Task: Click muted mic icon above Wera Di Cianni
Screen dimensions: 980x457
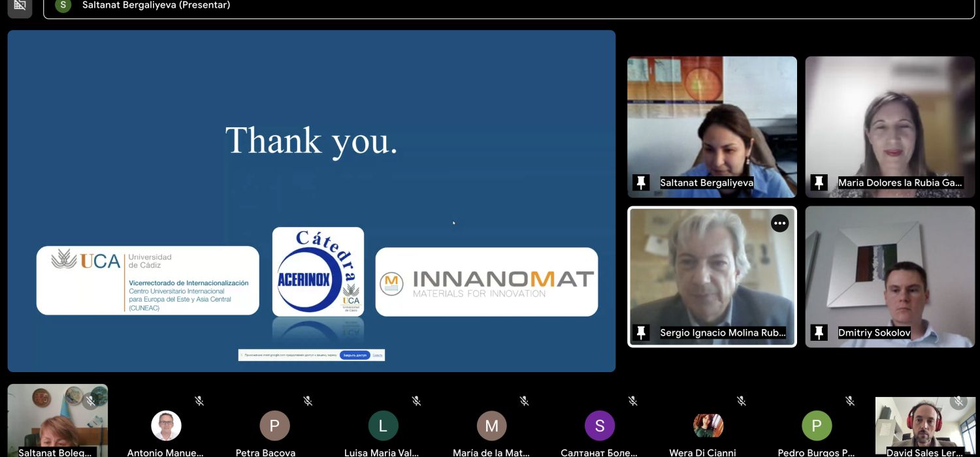Action: (x=741, y=401)
